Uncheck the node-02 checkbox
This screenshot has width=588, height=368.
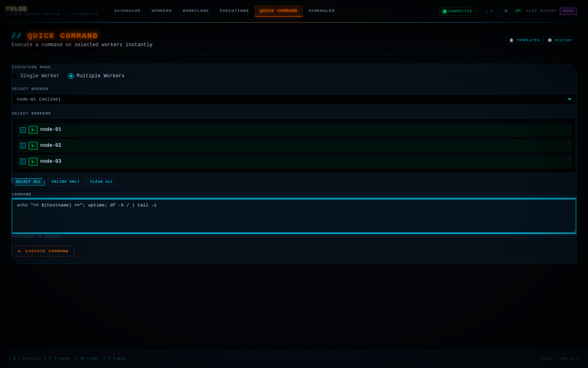pos(23,146)
